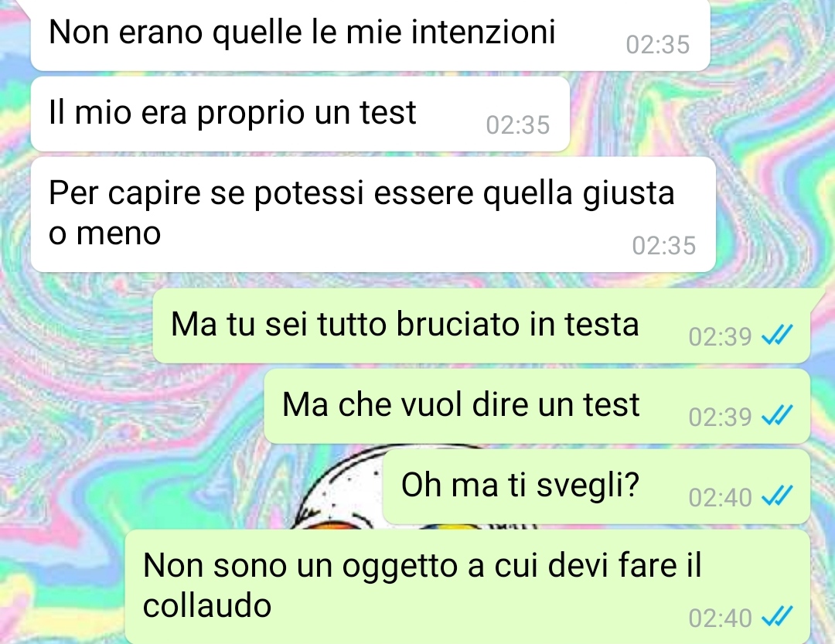Tap 02:39 timestamp on 'bruciato in testa' message
This screenshot has height=644, width=835.
click(720, 336)
